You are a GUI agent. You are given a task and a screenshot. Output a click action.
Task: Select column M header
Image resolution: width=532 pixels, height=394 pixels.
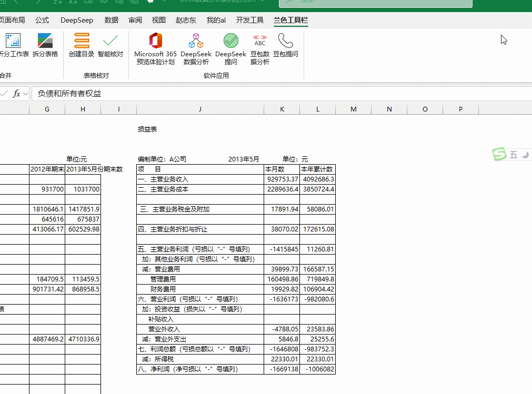coord(353,109)
